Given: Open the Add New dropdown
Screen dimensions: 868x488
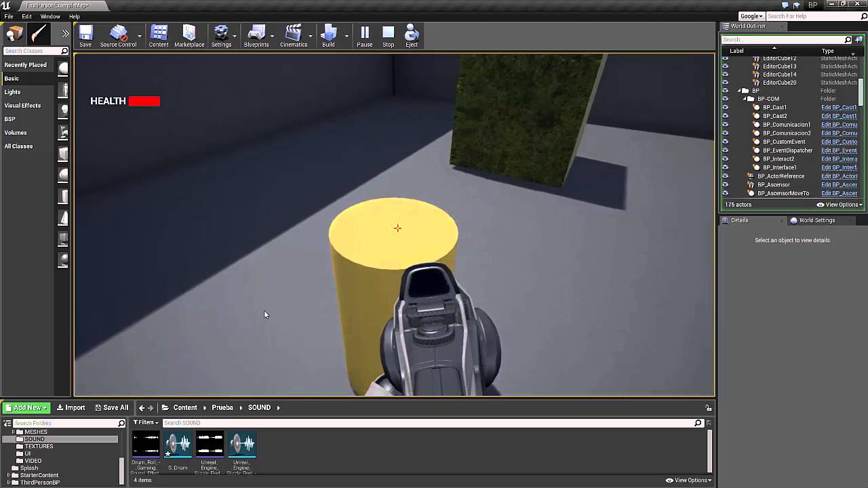Looking at the screenshot, I should point(26,407).
